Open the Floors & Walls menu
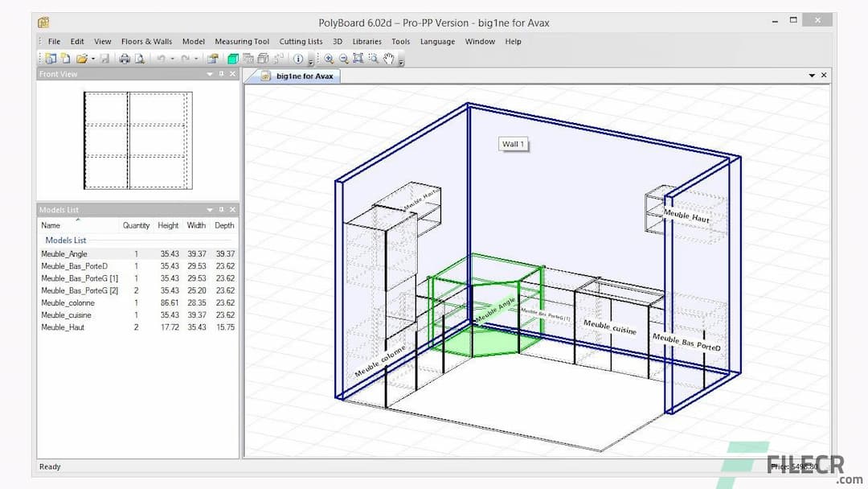The image size is (868, 489). tap(146, 41)
